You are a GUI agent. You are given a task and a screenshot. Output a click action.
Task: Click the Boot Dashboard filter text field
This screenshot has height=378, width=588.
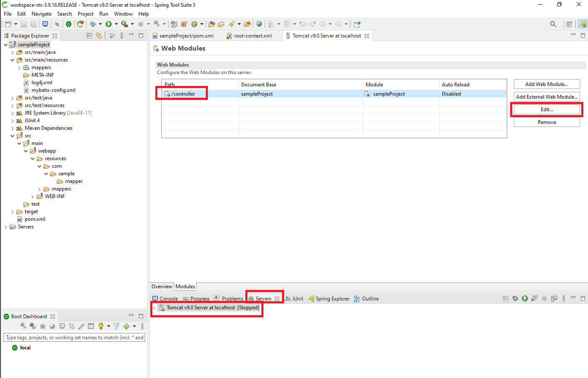point(74,338)
